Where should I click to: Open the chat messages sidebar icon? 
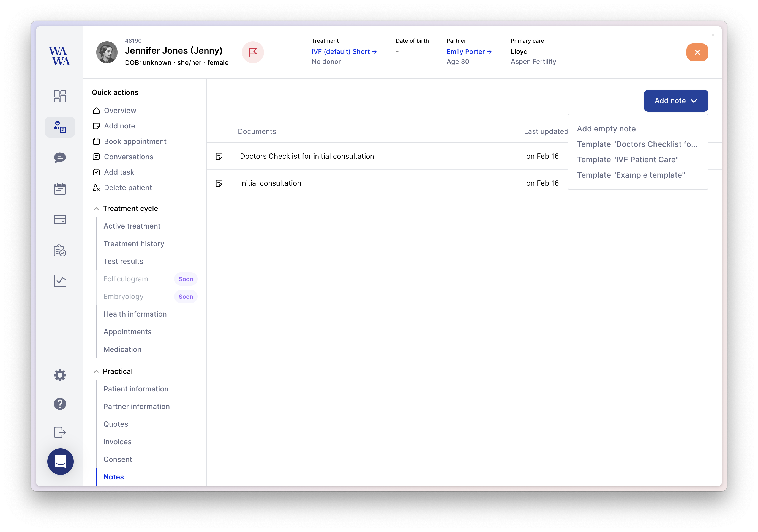(x=60, y=158)
